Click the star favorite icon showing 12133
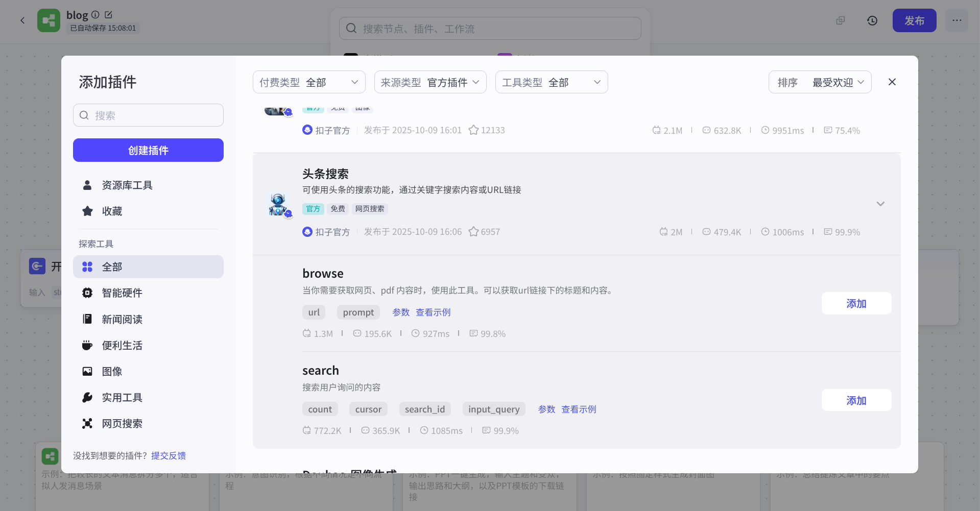Viewport: 980px width, 511px height. point(473,130)
